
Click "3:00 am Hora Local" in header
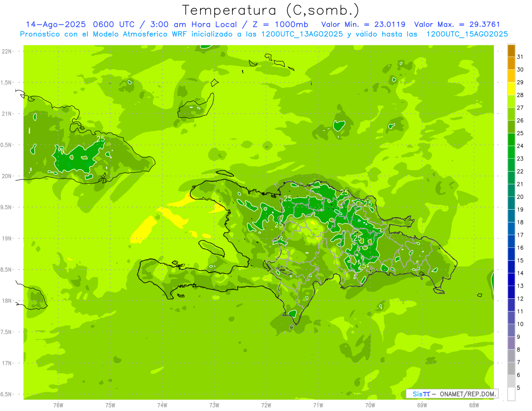[193, 24]
